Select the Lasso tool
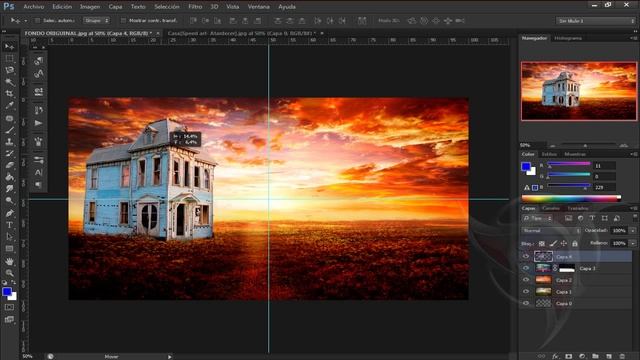This screenshot has height=360, width=640. pyautogui.click(x=9, y=70)
